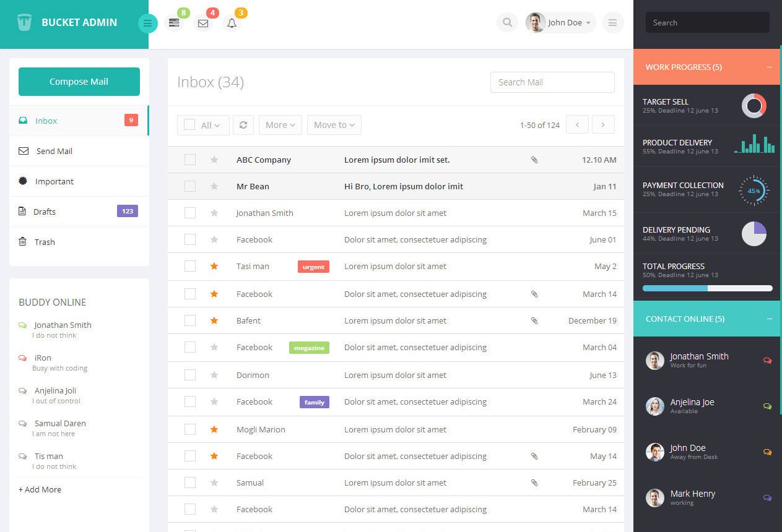Go to next page of emails
This screenshot has height=532, width=782.
pos(603,125)
